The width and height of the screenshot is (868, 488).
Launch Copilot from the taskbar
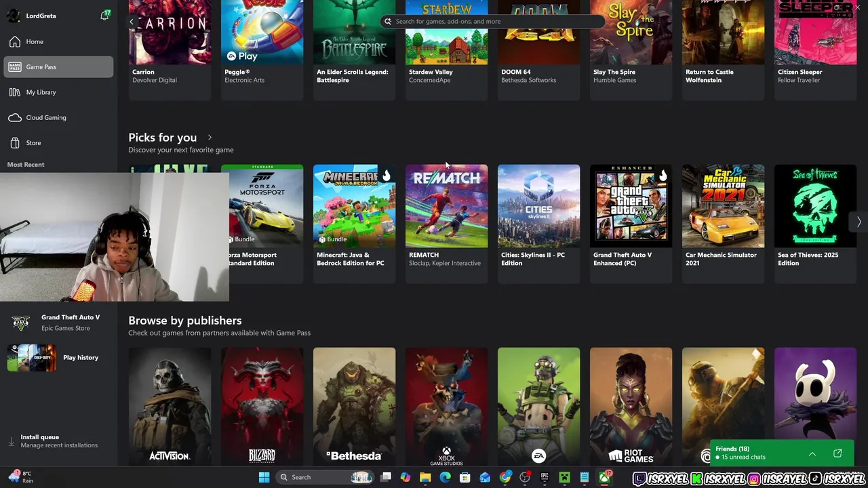pos(406,477)
